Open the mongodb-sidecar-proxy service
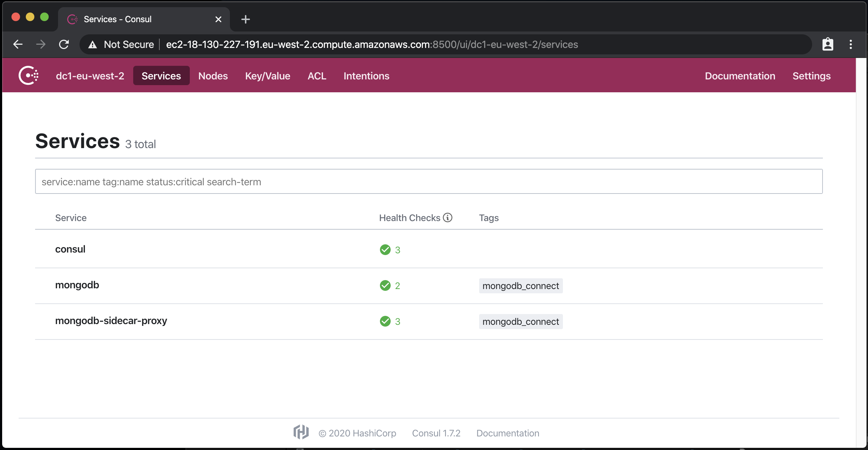868x450 pixels. click(111, 321)
